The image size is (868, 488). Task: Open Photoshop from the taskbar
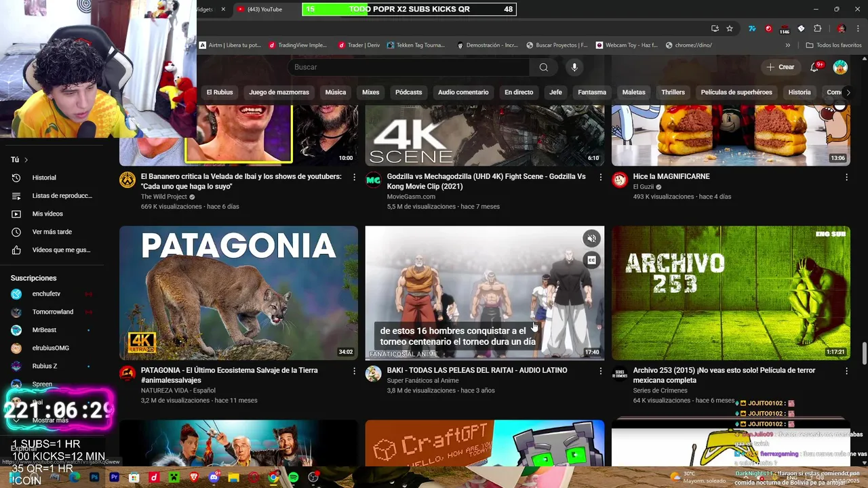[x=94, y=477]
